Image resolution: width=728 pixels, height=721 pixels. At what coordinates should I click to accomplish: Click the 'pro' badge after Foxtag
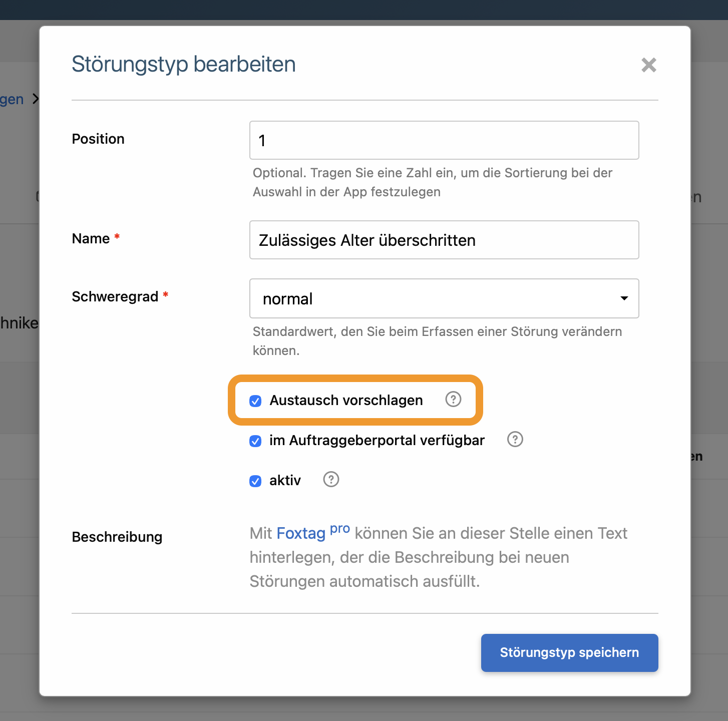tap(340, 529)
